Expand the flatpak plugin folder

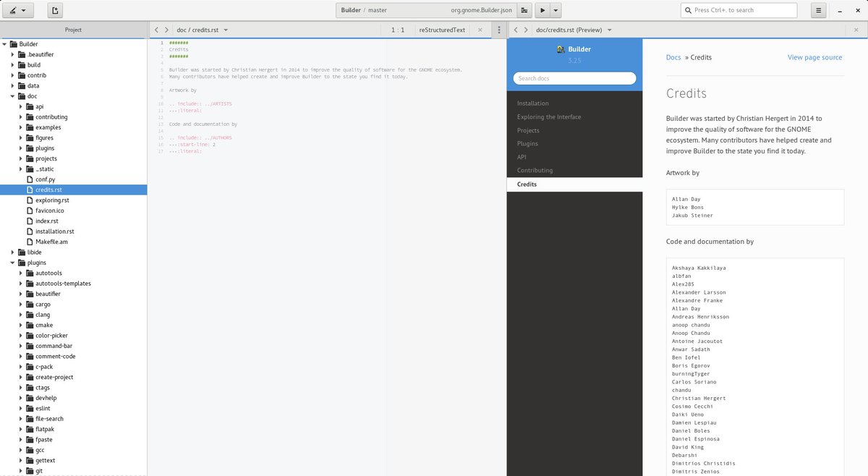(x=22, y=429)
